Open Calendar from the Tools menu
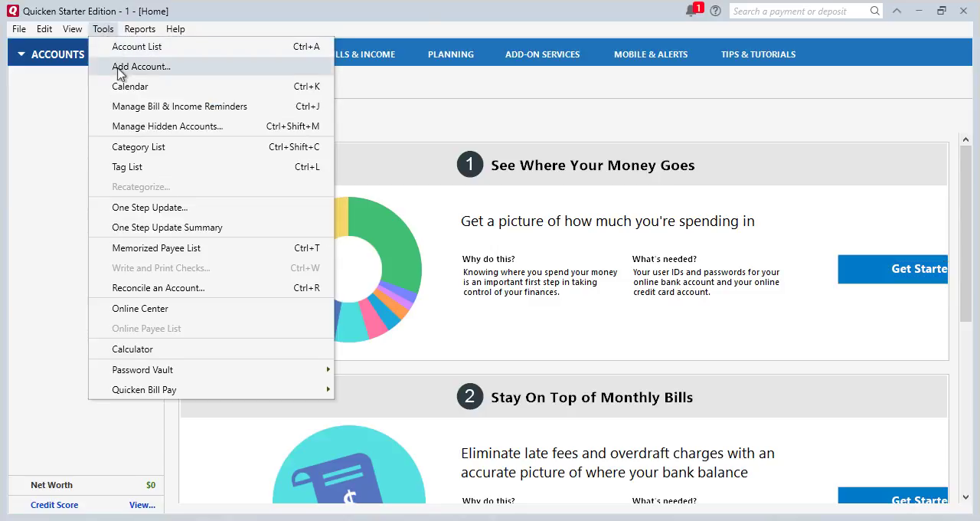This screenshot has width=980, height=521. click(x=211, y=87)
